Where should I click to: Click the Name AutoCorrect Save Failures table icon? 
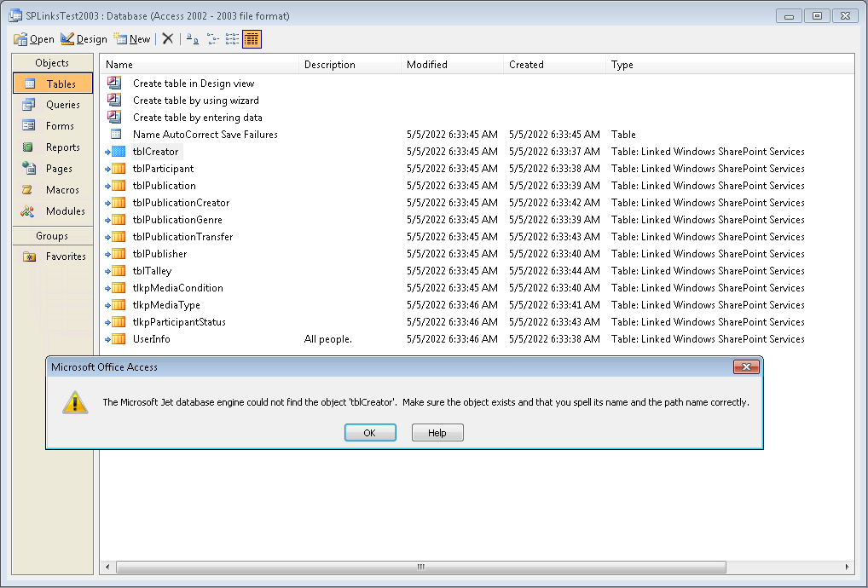click(116, 134)
